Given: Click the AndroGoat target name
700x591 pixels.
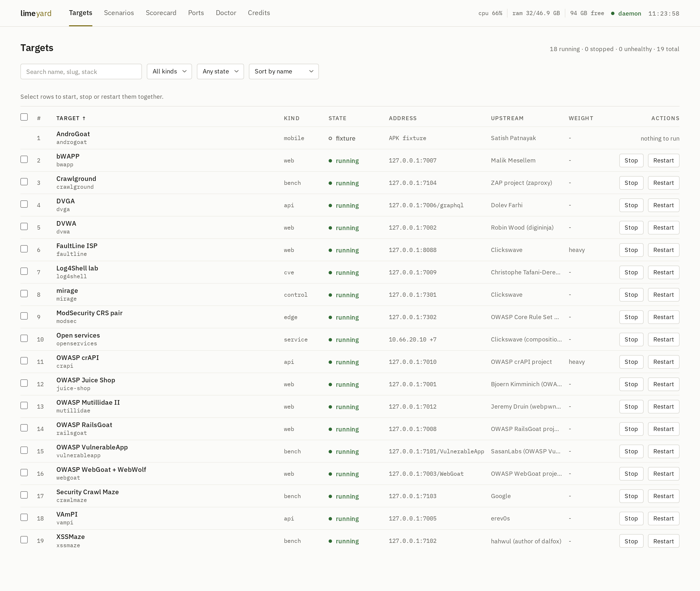Looking at the screenshot, I should pos(73,134).
